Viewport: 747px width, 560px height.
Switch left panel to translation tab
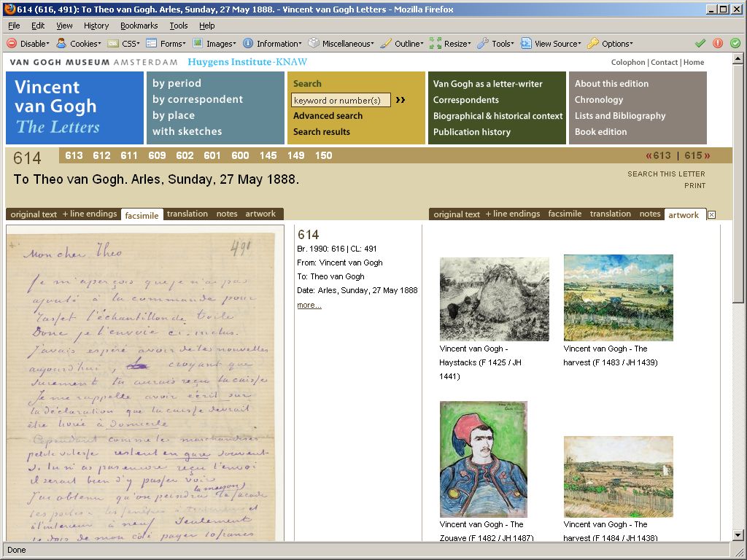tap(187, 214)
